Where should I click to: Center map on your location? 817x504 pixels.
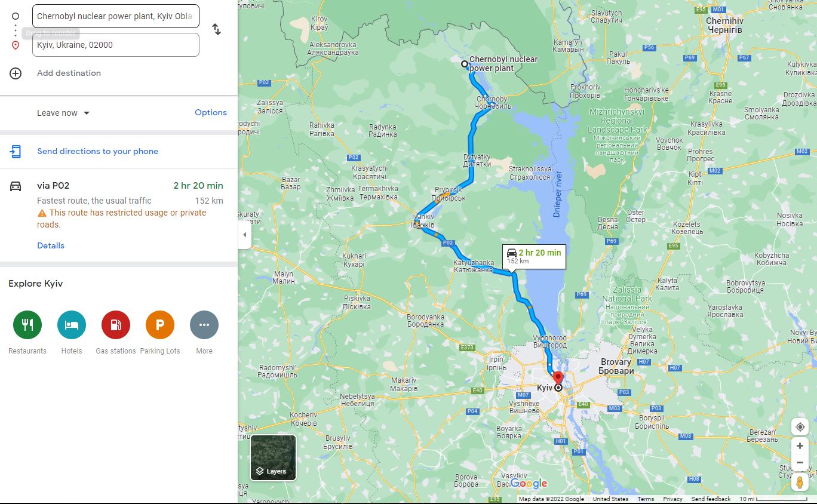point(800,427)
